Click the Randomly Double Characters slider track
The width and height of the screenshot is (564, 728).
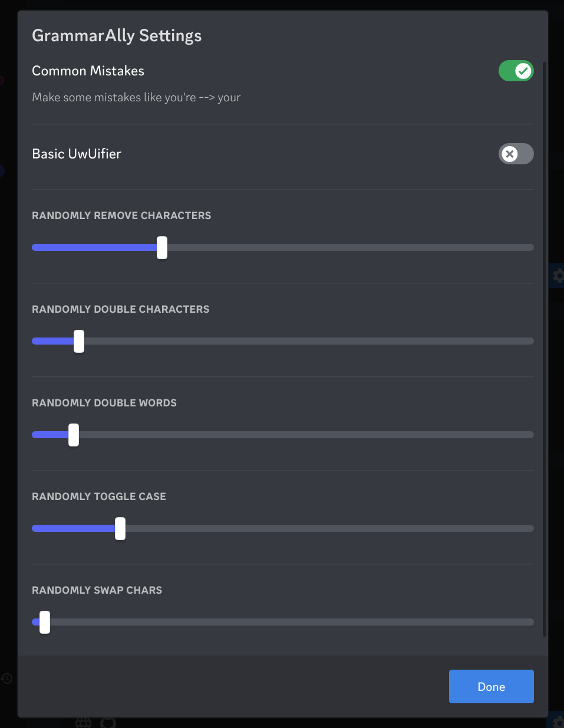pyautogui.click(x=283, y=340)
